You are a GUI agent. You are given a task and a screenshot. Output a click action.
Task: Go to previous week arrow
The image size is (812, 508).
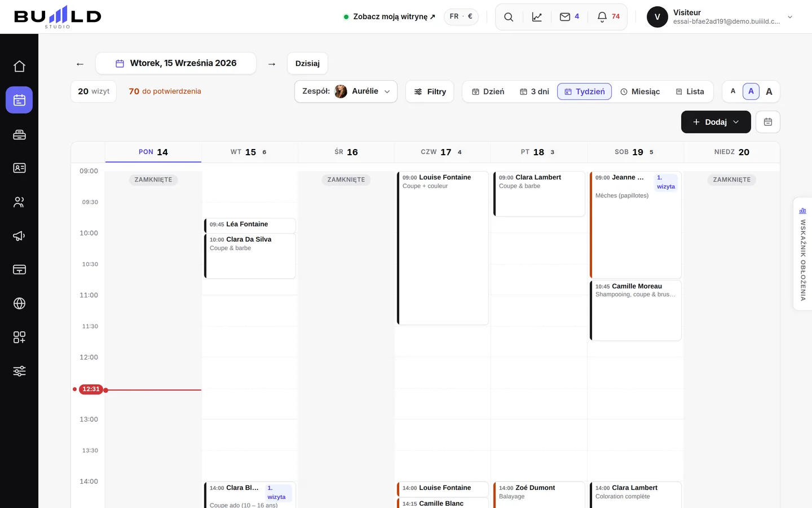pyautogui.click(x=80, y=64)
